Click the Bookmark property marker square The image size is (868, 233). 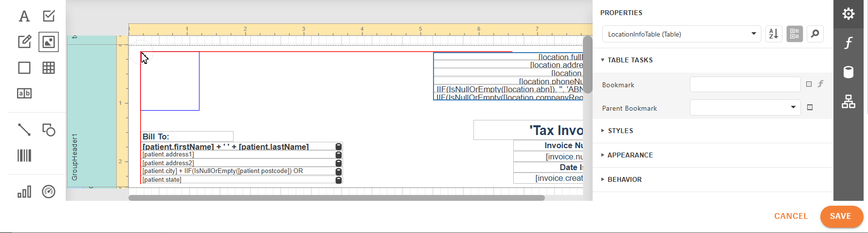[x=809, y=84]
